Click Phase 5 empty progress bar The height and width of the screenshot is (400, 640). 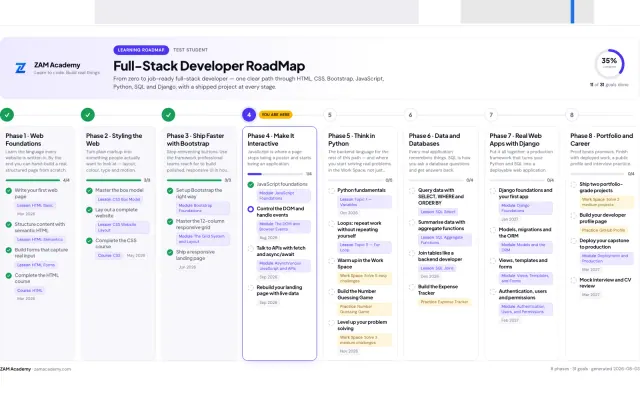pyautogui.click(x=356, y=180)
